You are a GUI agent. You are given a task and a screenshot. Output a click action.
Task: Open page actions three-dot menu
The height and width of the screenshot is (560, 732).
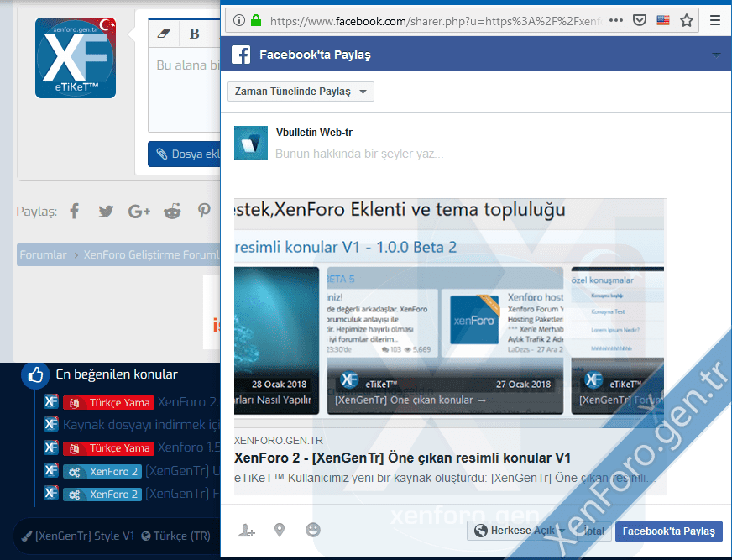click(x=616, y=20)
